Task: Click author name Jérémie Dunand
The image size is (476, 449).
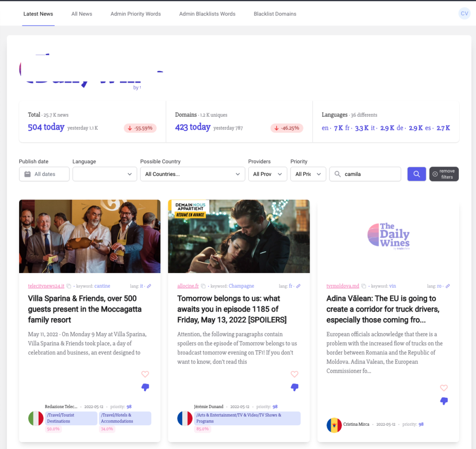Action: (x=209, y=407)
